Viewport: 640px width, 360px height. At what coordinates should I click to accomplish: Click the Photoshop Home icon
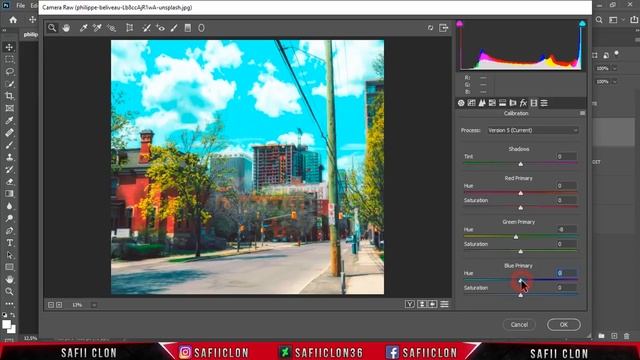pyautogui.click(x=13, y=20)
